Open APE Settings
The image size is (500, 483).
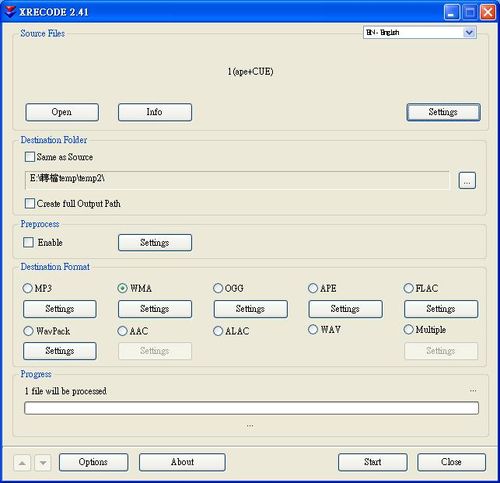(x=346, y=309)
